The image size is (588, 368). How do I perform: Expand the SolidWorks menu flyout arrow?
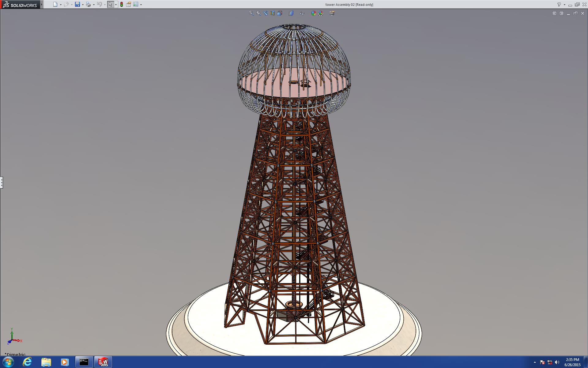point(42,4)
